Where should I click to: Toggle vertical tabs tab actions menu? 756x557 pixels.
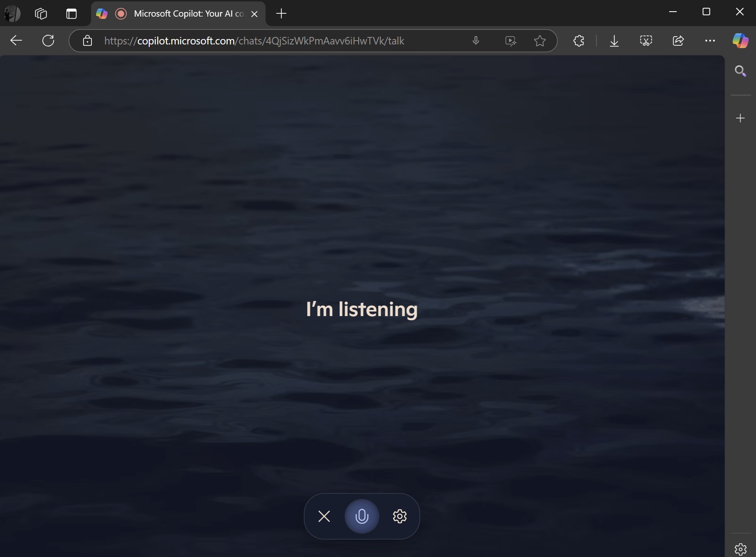coord(71,14)
